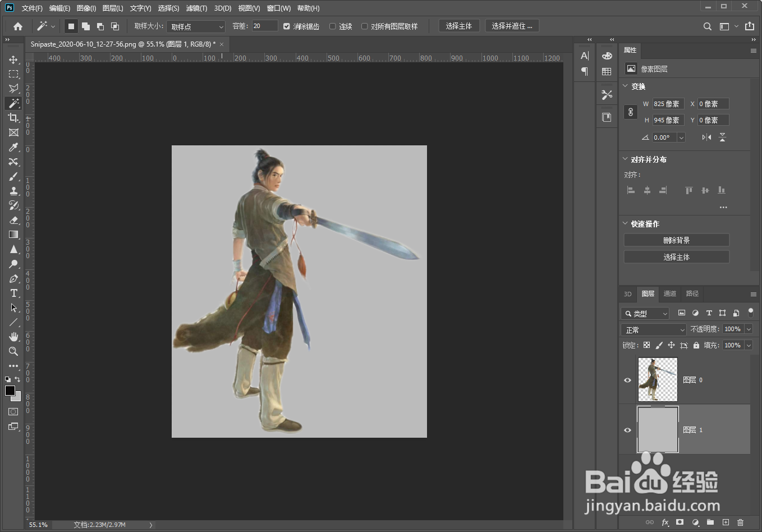Screen dimensions: 762x532
Task: Select the Crop tool
Action: [x=13, y=118]
